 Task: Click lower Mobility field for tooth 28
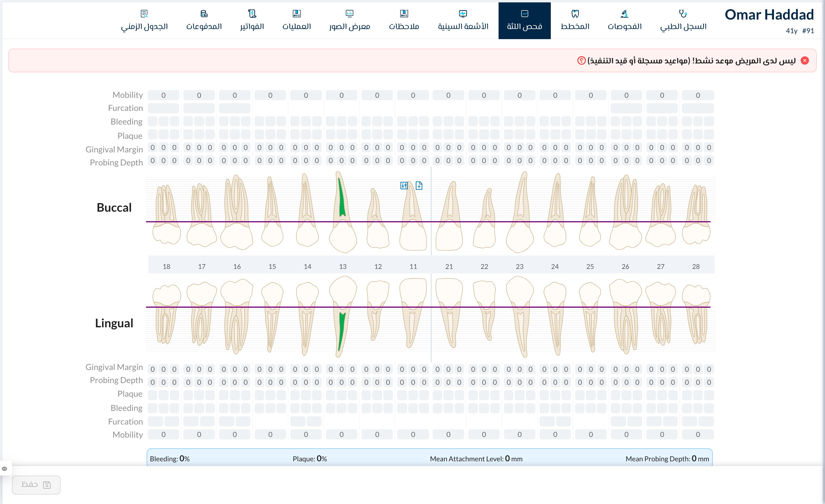[x=698, y=434]
